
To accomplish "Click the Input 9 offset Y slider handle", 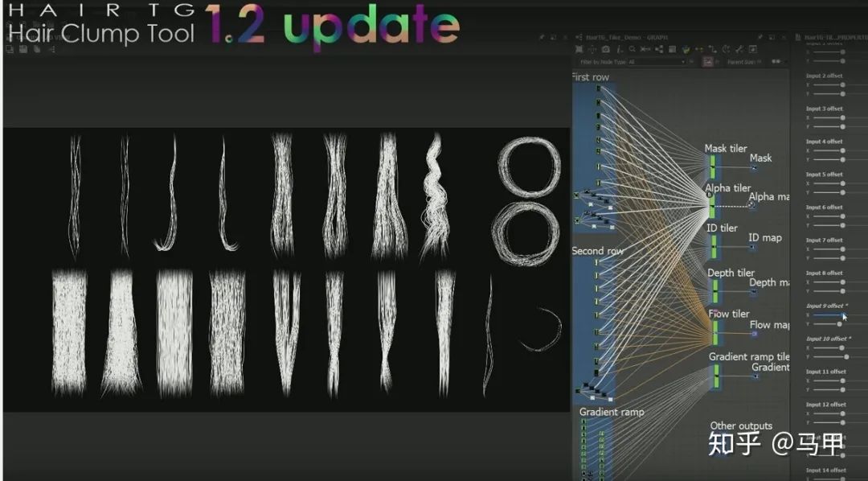I will 839,324.
